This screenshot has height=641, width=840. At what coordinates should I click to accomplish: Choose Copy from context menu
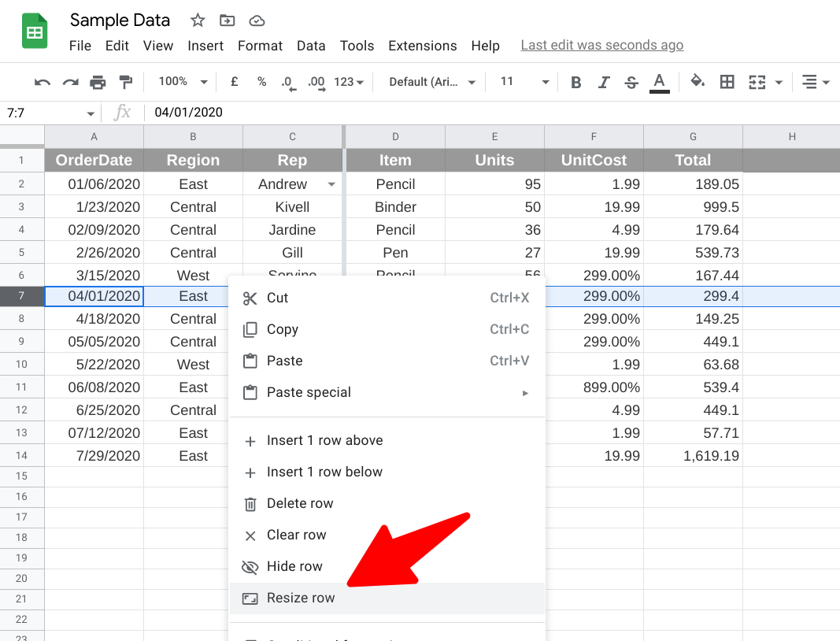tap(387, 330)
